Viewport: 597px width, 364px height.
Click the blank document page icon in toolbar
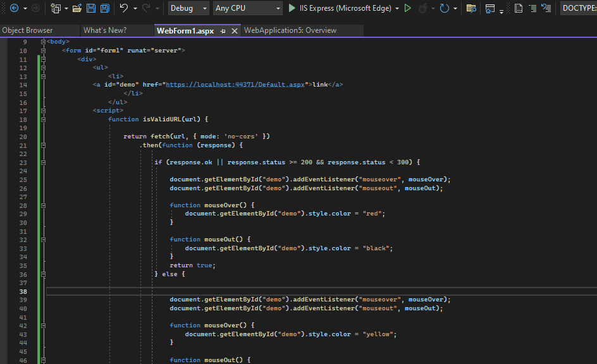[x=518, y=8]
